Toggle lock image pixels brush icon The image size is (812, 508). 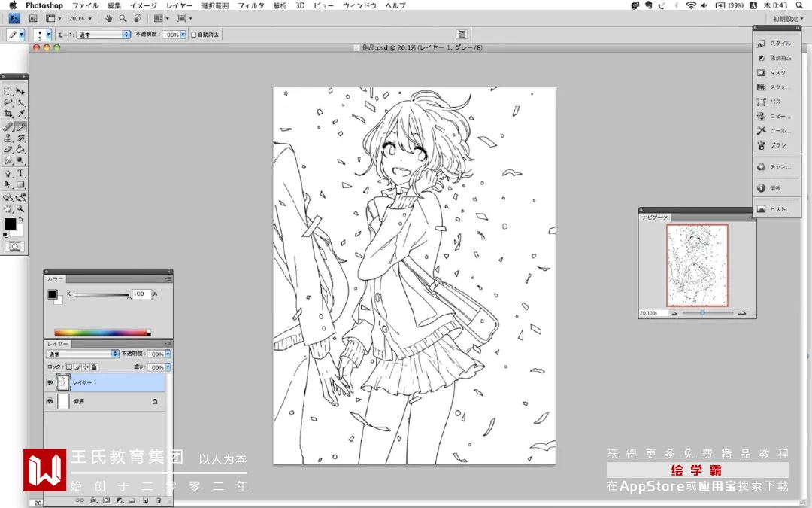click(77, 367)
